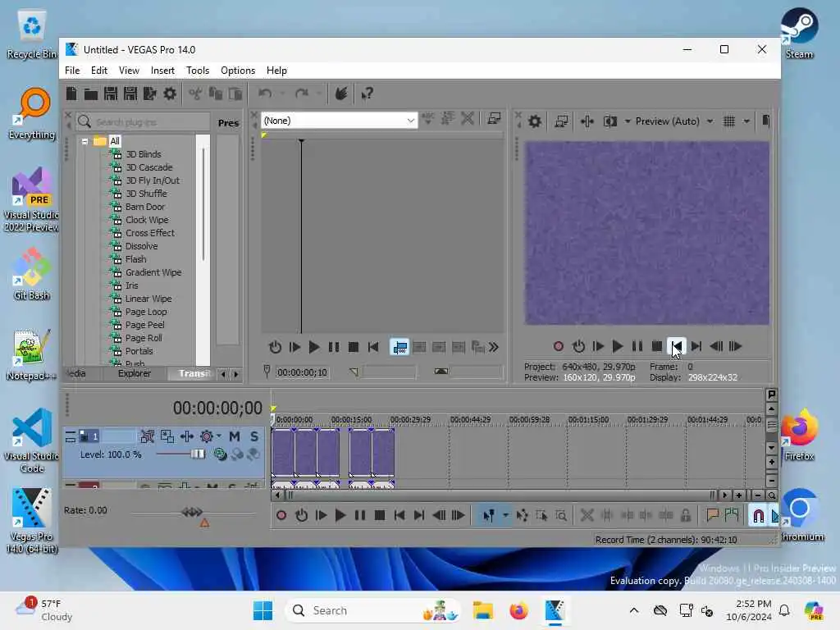
Task: Click the Open folder icon in toolbar
Action: point(90,94)
